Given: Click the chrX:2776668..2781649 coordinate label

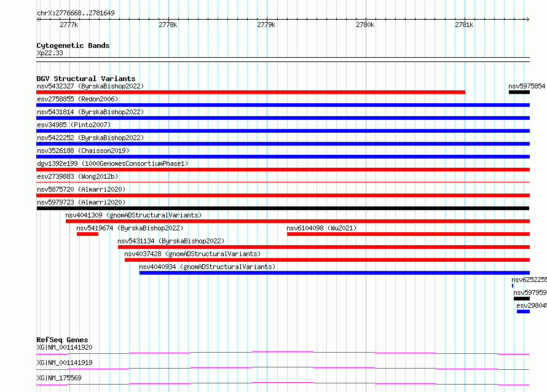Looking at the screenshot, I should (x=76, y=14).
